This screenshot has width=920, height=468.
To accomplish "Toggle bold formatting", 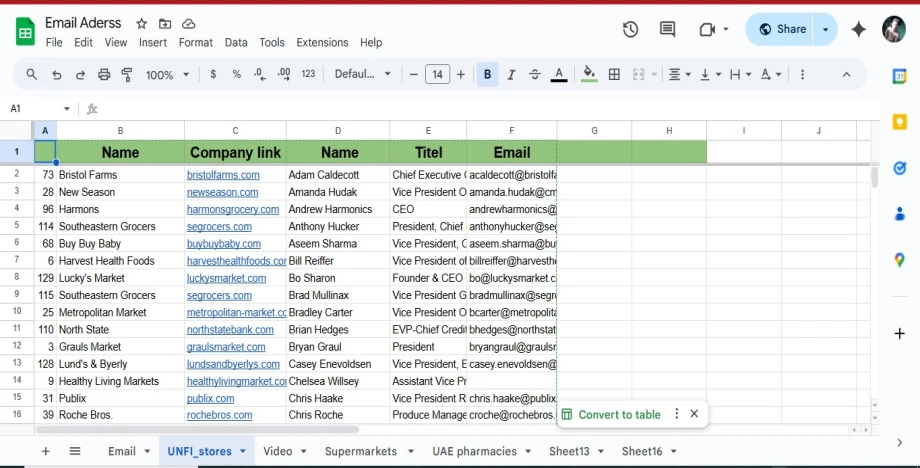I will point(487,74).
